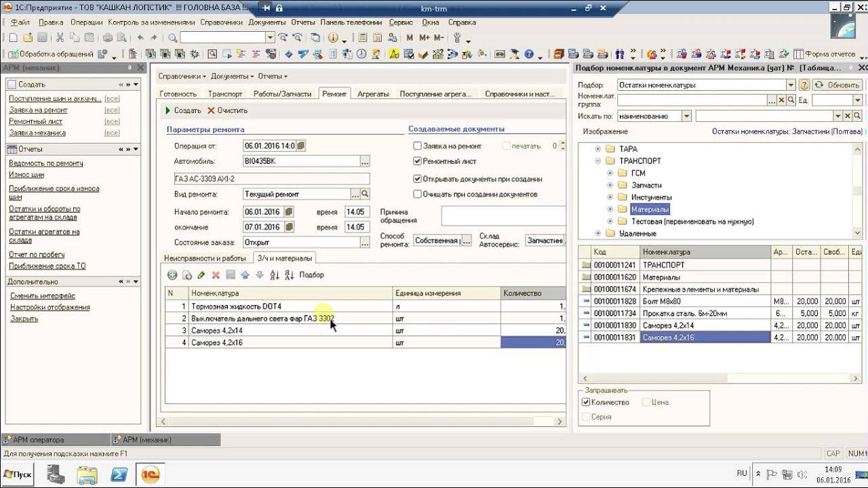868x488 pixels.
Task: Click the Подбор button in parts toolbar
Action: point(311,274)
